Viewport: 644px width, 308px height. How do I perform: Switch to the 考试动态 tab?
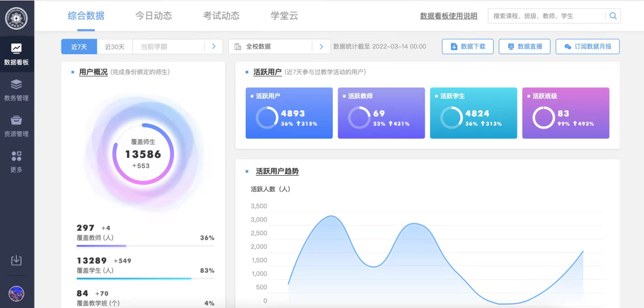(x=221, y=16)
